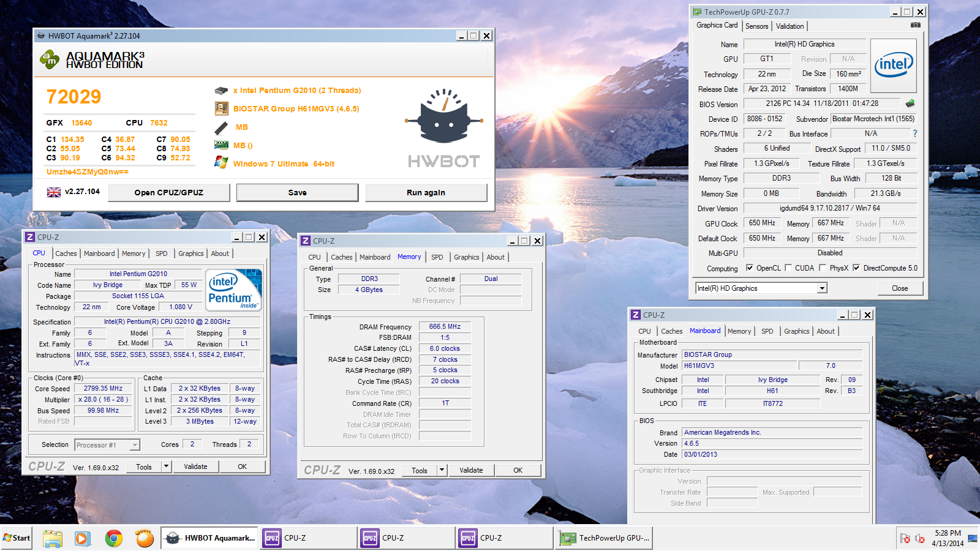Launch Google Chrome from taskbar
Image resolution: width=980 pixels, height=551 pixels.
(x=113, y=538)
